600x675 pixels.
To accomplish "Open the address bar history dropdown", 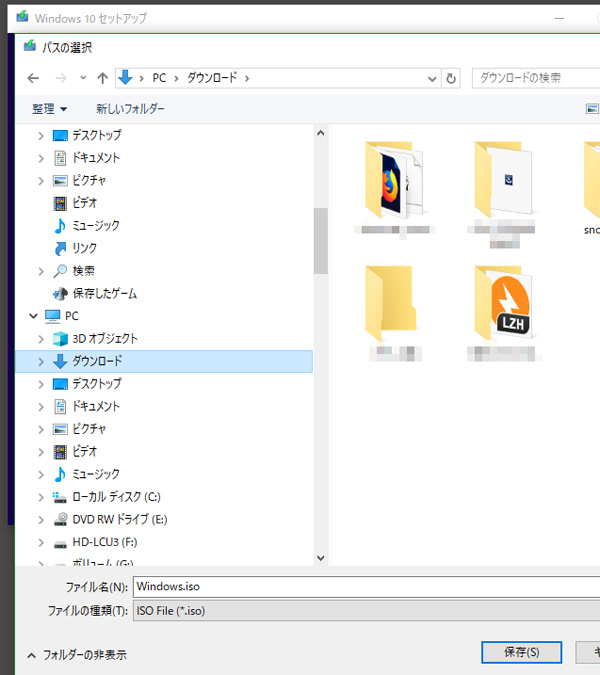I will tap(432, 79).
